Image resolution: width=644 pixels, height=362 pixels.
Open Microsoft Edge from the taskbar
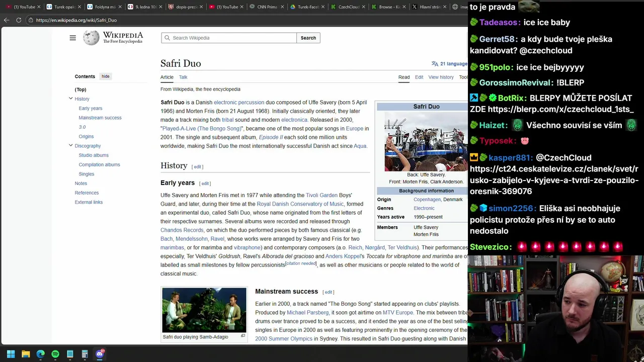click(x=40, y=354)
